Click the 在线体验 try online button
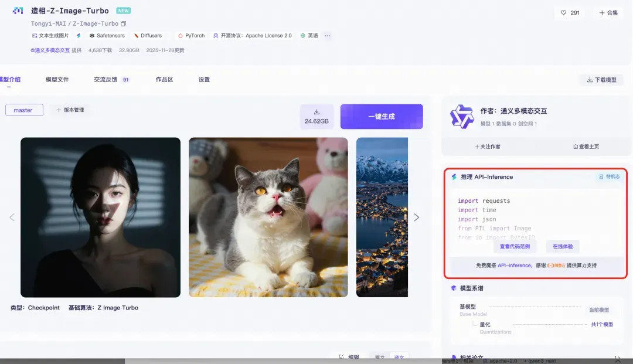633x364 pixels. 563,247
